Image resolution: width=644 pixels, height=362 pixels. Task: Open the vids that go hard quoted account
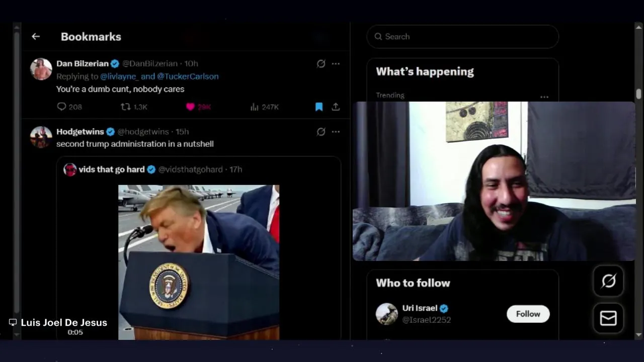112,169
